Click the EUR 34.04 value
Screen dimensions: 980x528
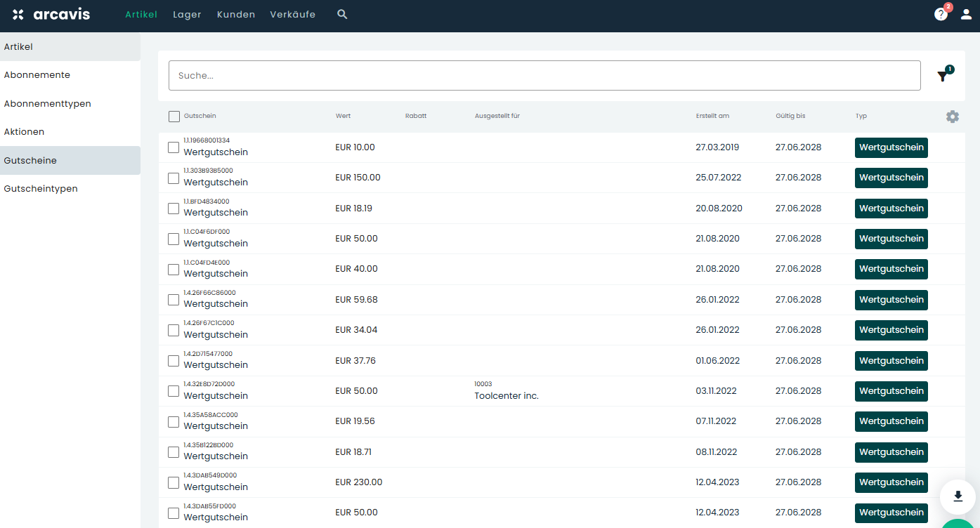coord(356,330)
